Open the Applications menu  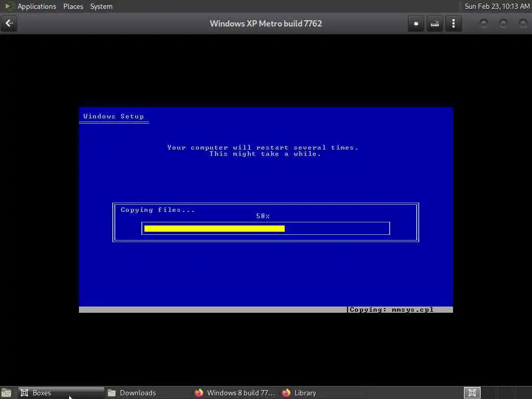pos(37,6)
